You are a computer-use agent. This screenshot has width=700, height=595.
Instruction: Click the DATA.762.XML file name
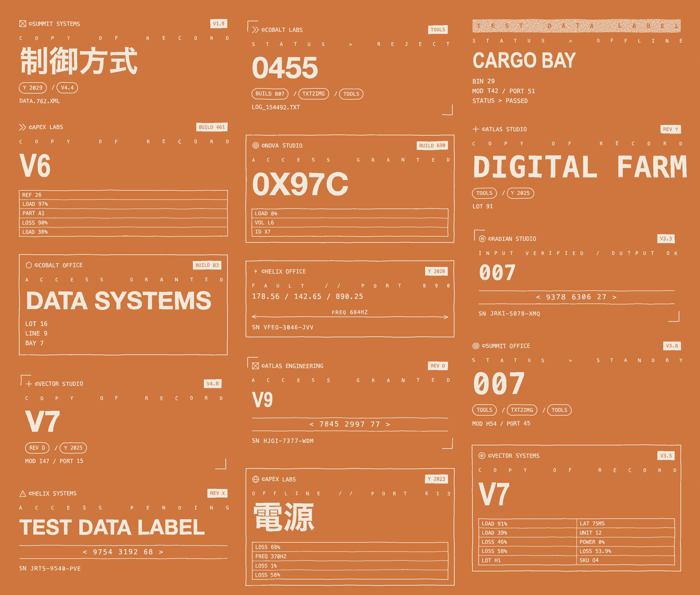click(39, 101)
